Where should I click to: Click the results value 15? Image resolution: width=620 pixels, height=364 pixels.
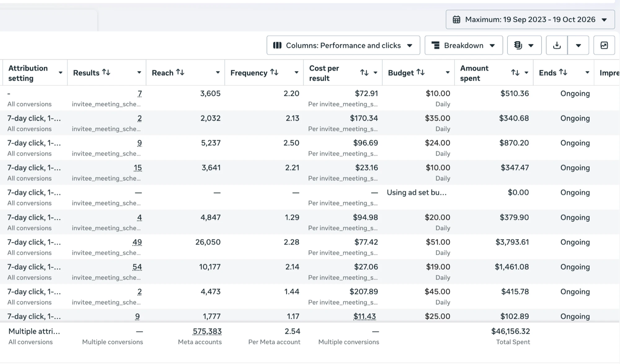pos(138,168)
